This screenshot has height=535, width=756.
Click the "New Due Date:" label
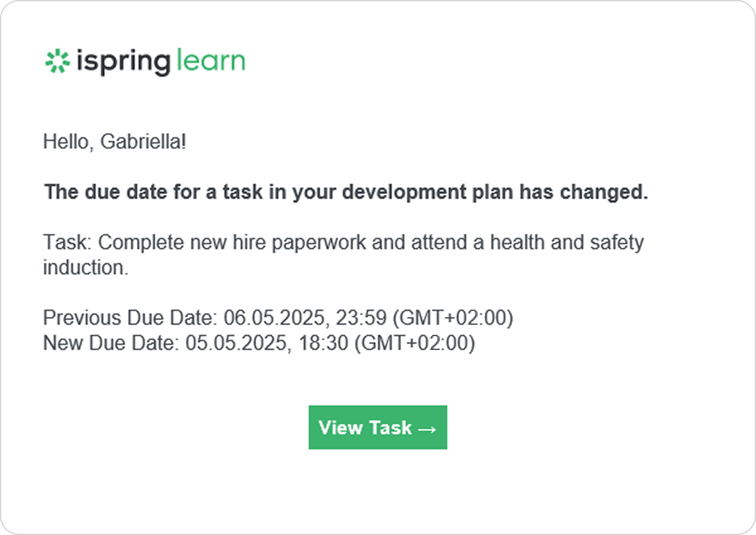click(x=111, y=343)
